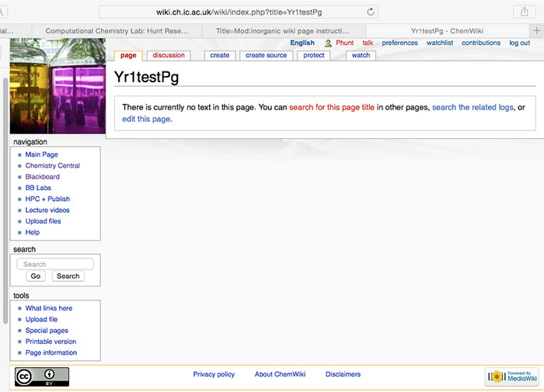This screenshot has width=544, height=392.
Task: Follow 'search the related logs' link
Action: coord(473,107)
